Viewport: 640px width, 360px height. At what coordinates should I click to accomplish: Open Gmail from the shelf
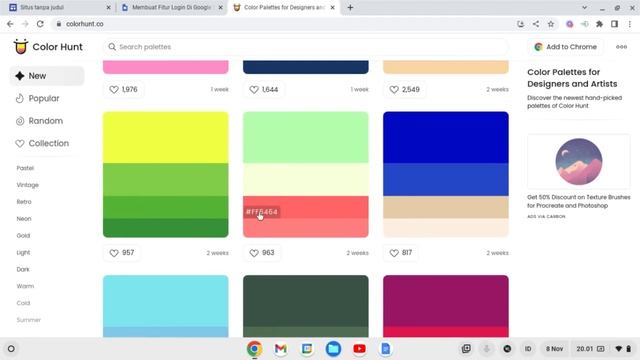click(280, 349)
